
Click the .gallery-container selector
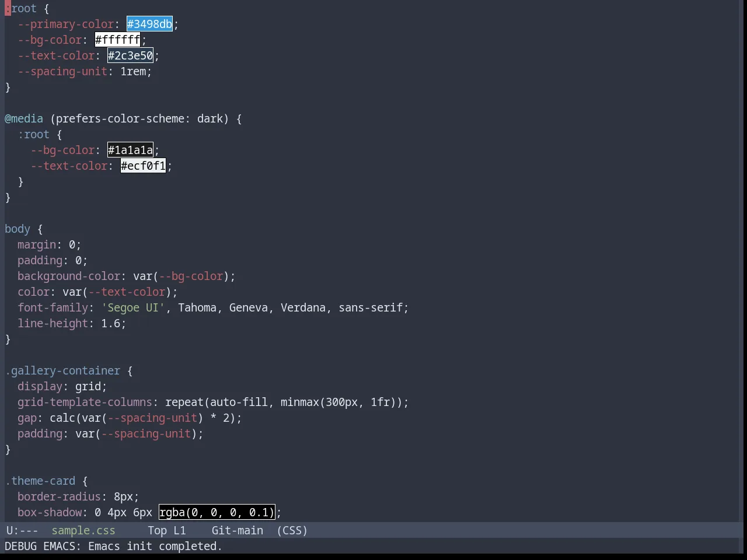(x=62, y=370)
